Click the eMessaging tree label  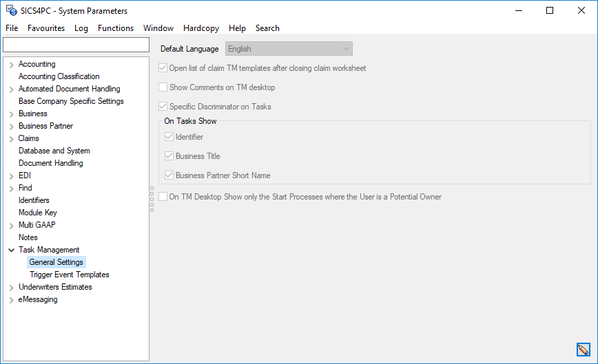click(38, 299)
